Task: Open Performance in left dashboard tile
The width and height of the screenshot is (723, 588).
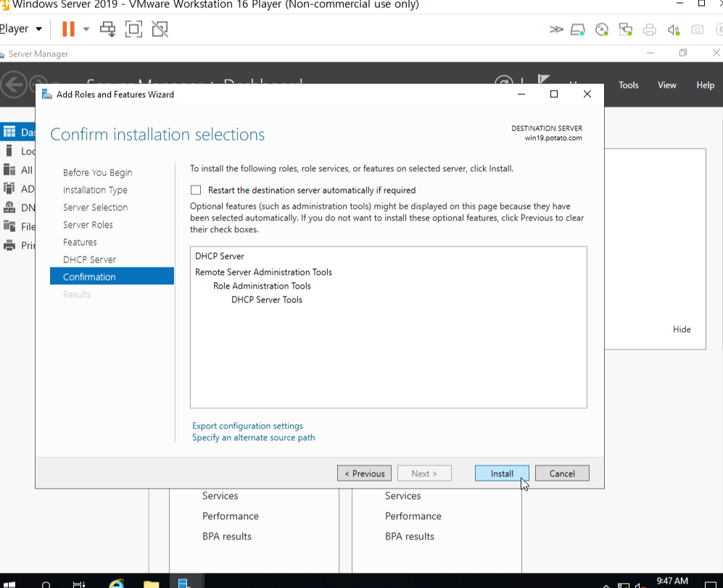Action: (x=230, y=516)
